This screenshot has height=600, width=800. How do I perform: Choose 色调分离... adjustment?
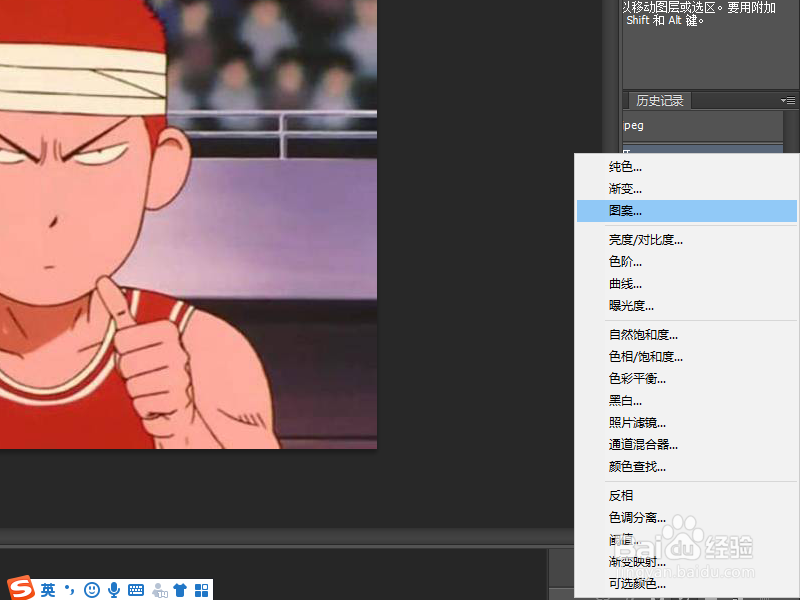point(687,517)
